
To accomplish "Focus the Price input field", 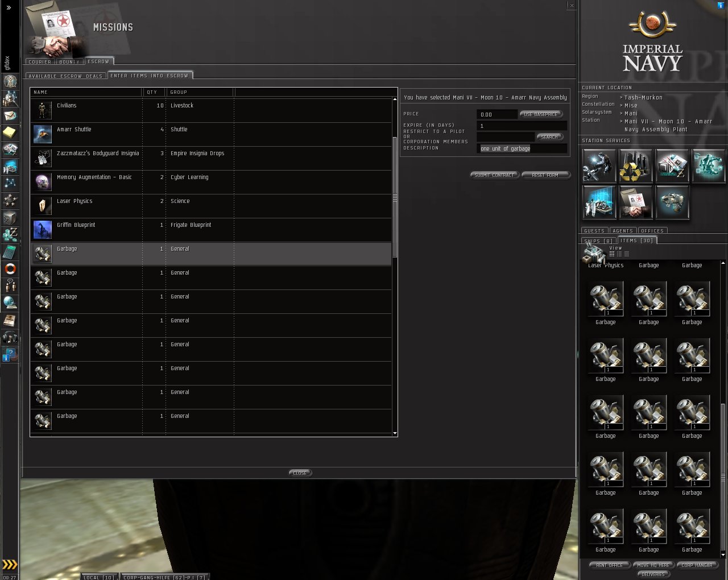I will [x=497, y=114].
